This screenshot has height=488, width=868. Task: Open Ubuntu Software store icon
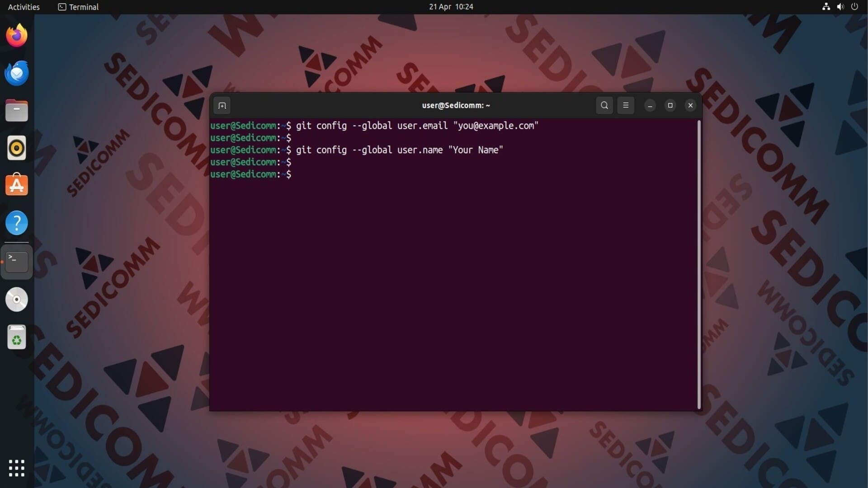pos(17,185)
